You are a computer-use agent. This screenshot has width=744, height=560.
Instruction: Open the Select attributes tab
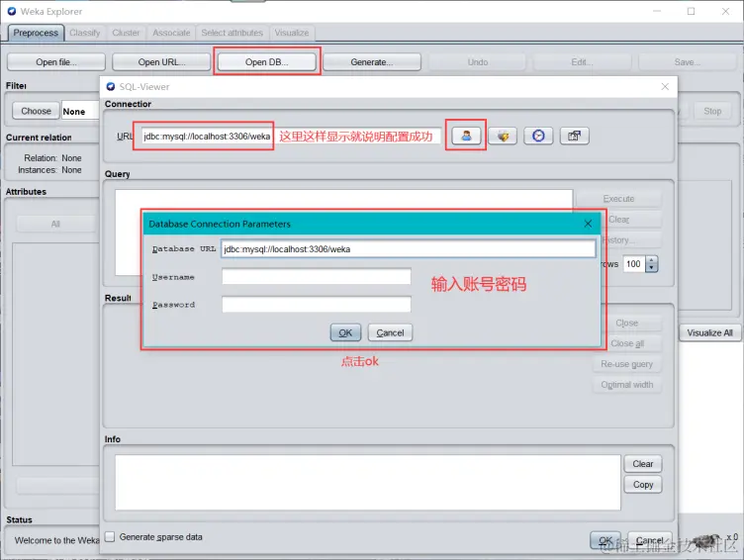[x=232, y=33]
